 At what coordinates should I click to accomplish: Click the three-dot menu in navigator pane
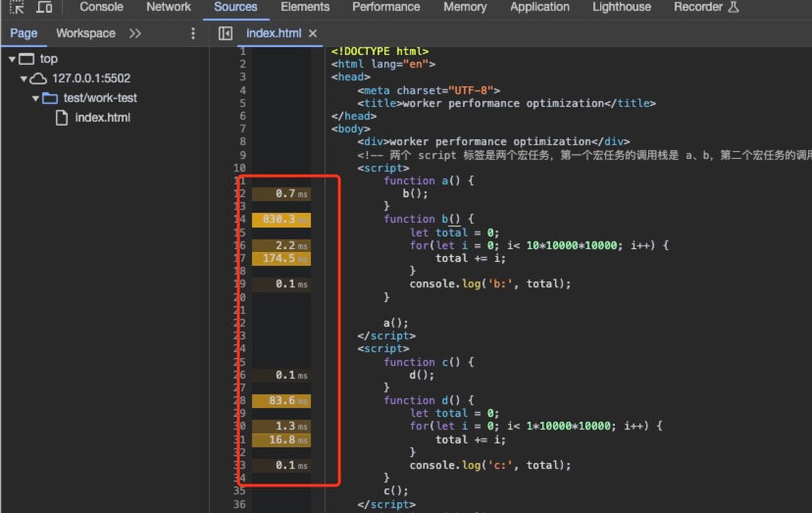192,33
